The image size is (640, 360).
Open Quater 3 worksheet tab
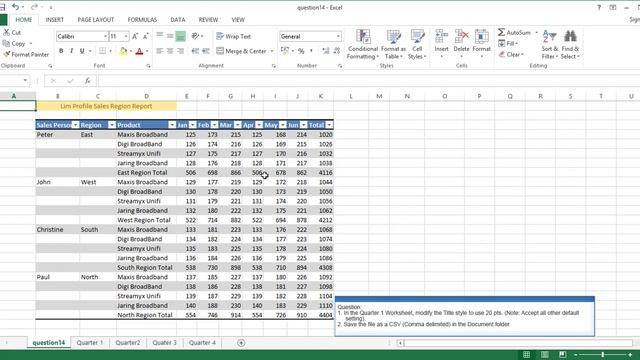pyautogui.click(x=164, y=343)
